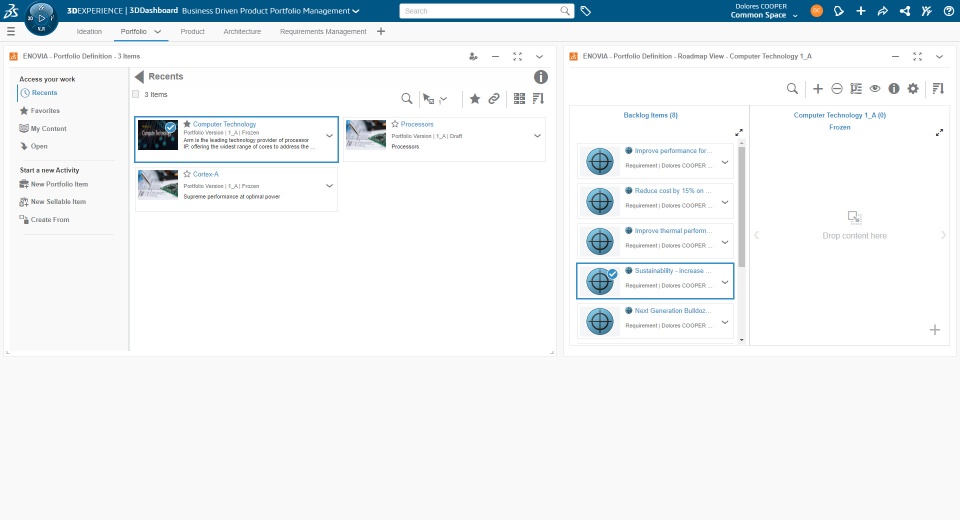Viewport: 960px width, 520px height.
Task: Toggle favorite star on Computer Technology
Action: pos(187,124)
